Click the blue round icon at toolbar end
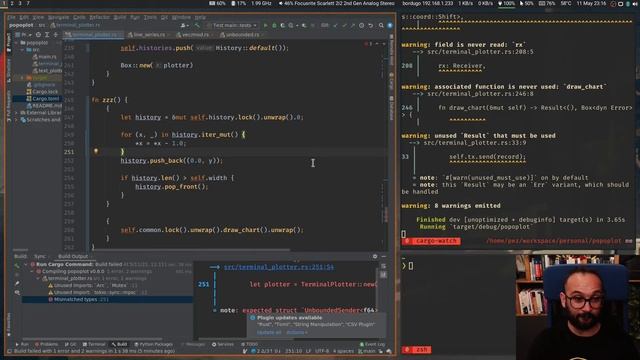The height and width of the screenshot is (360, 640). click(x=390, y=25)
